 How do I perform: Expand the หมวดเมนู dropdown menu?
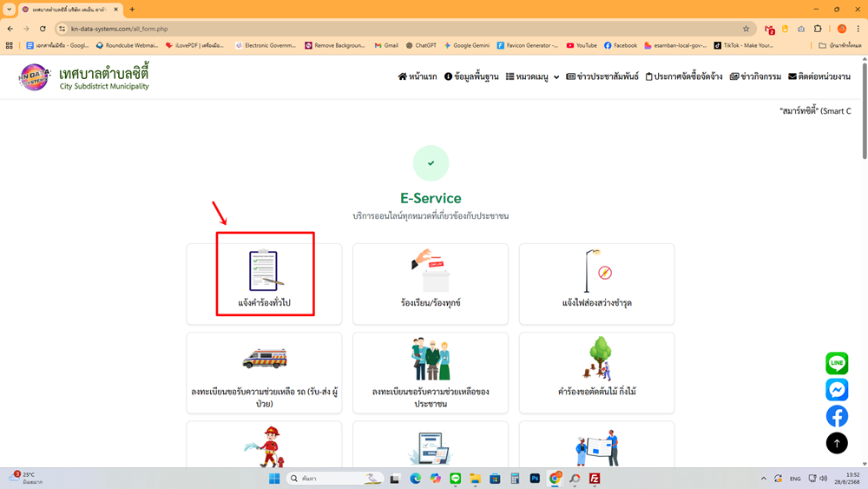(x=532, y=76)
